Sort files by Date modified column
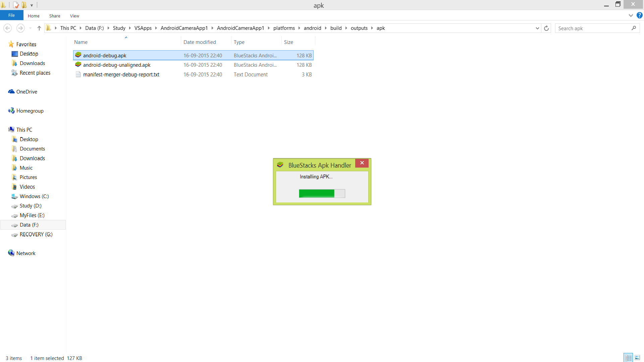This screenshot has width=644, height=362. [200, 42]
